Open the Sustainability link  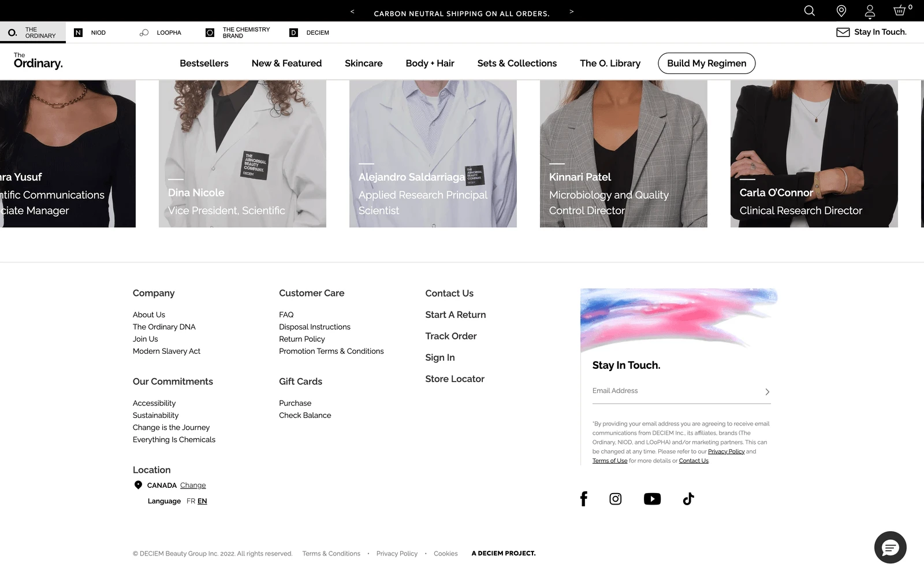(x=155, y=416)
